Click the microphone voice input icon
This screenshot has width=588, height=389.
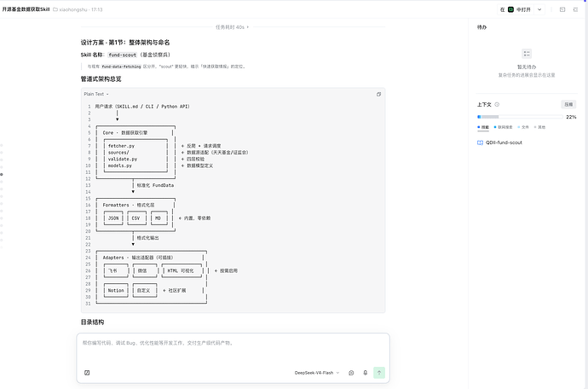click(x=365, y=373)
